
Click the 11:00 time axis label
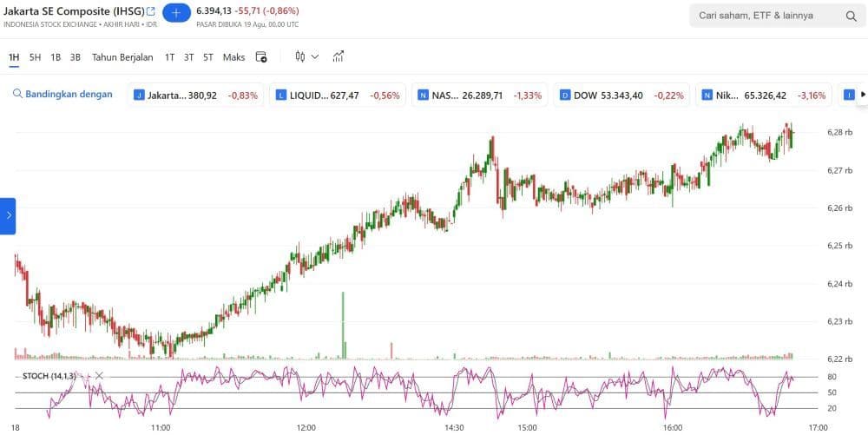(161, 428)
